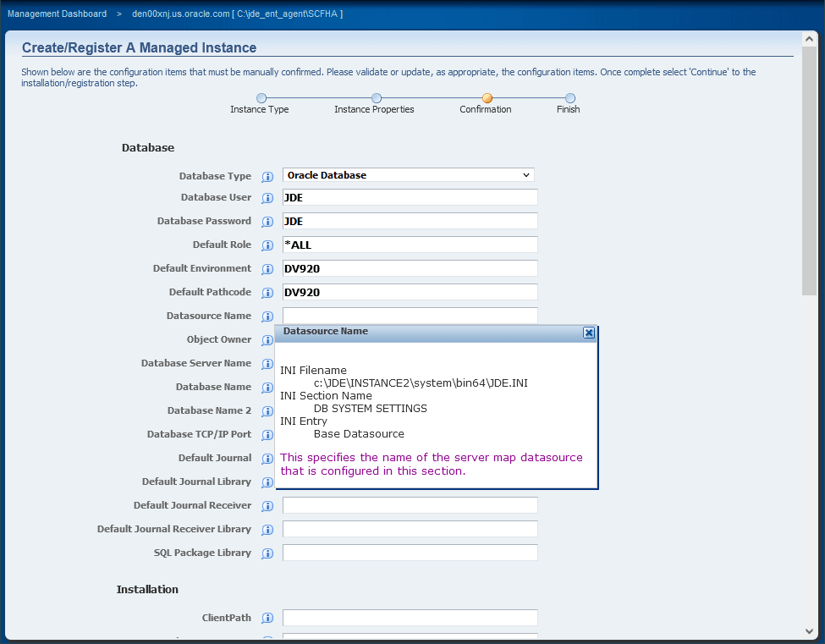Select the SQL Package Library field
The image size is (825, 644).
point(410,553)
